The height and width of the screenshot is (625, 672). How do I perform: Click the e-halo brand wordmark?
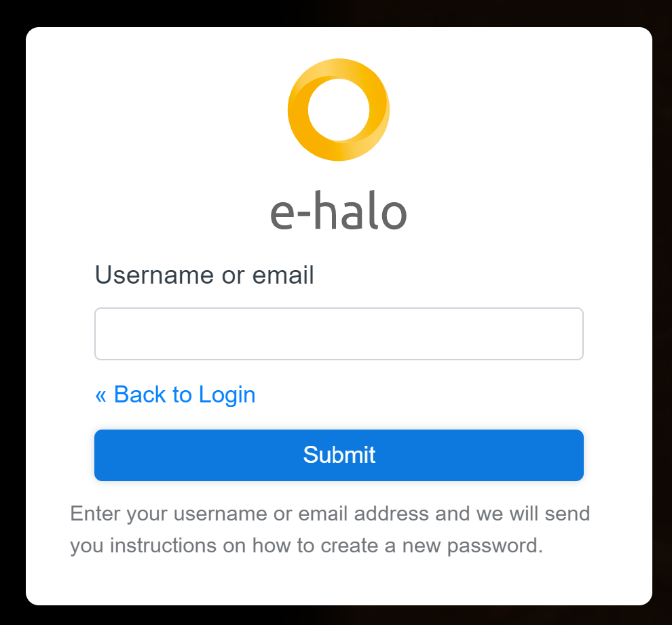tap(339, 212)
